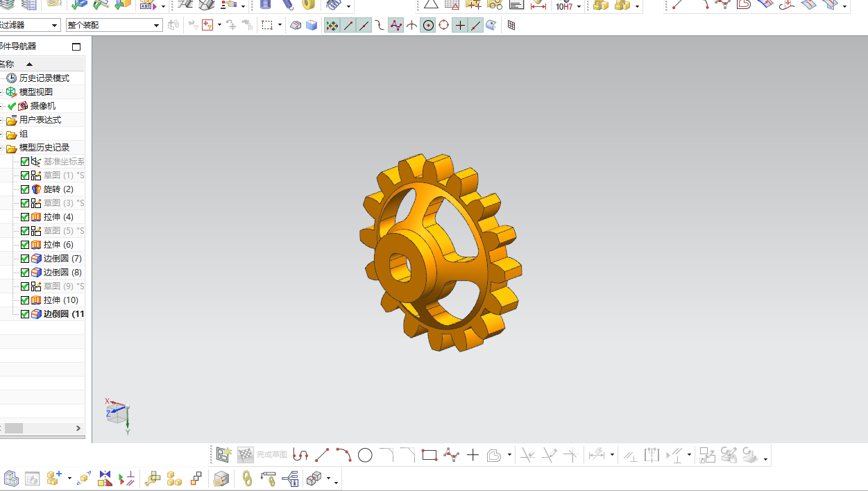Uncheck the 旋转 (2) feature checkbox
Viewport: 868px width, 491px height.
click(25, 189)
